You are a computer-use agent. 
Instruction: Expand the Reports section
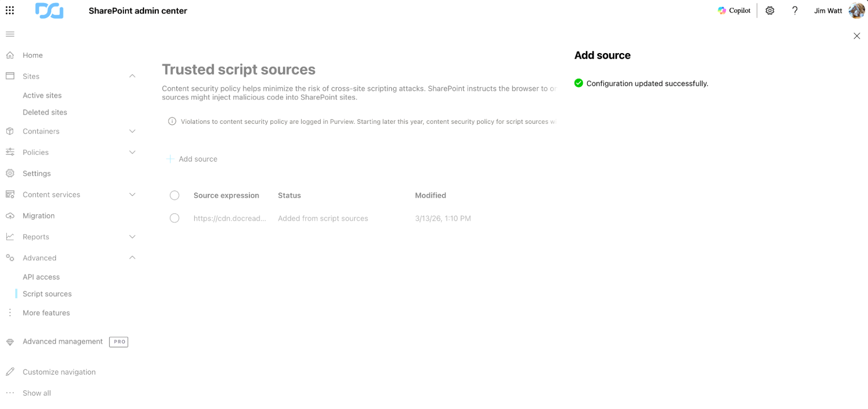click(132, 236)
